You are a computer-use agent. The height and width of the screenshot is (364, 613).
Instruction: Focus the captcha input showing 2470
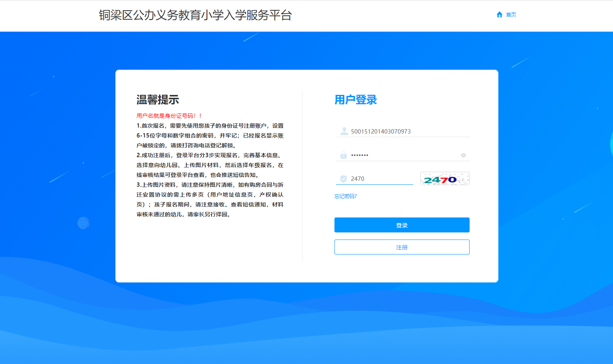click(x=375, y=179)
